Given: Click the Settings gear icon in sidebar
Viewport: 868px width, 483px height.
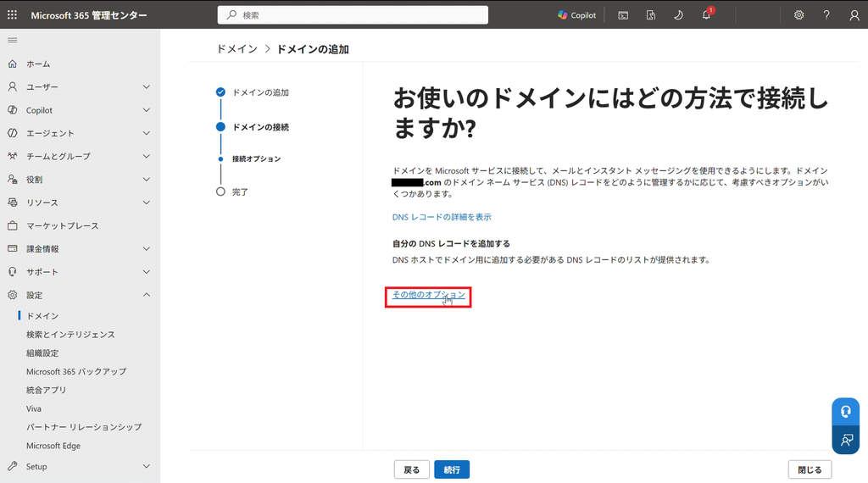Looking at the screenshot, I should [x=12, y=295].
